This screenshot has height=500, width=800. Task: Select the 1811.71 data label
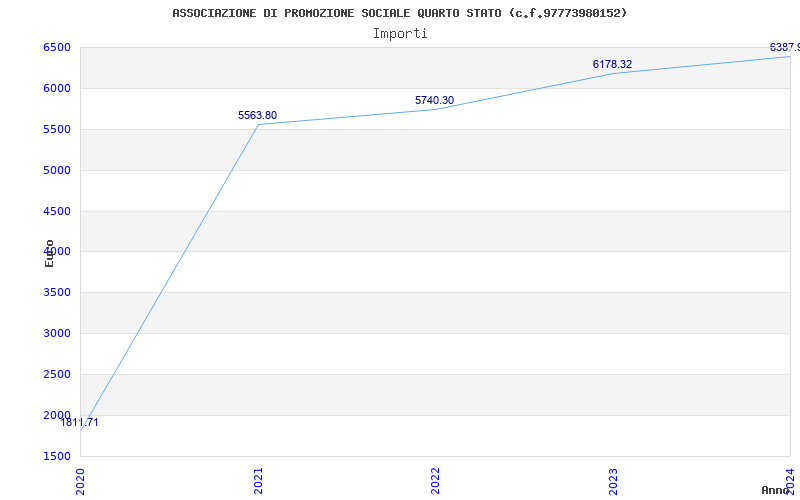pos(80,422)
